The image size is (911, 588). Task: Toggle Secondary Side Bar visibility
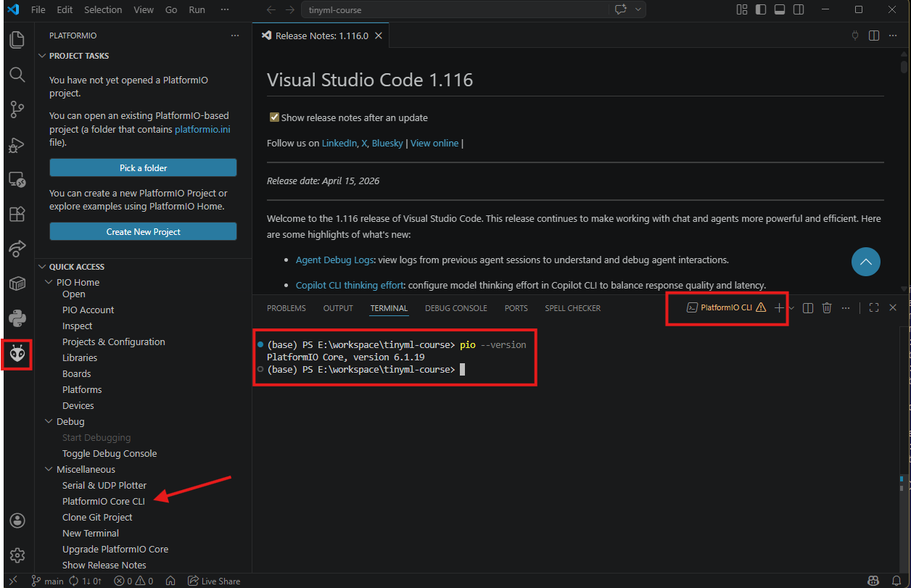[799, 9]
